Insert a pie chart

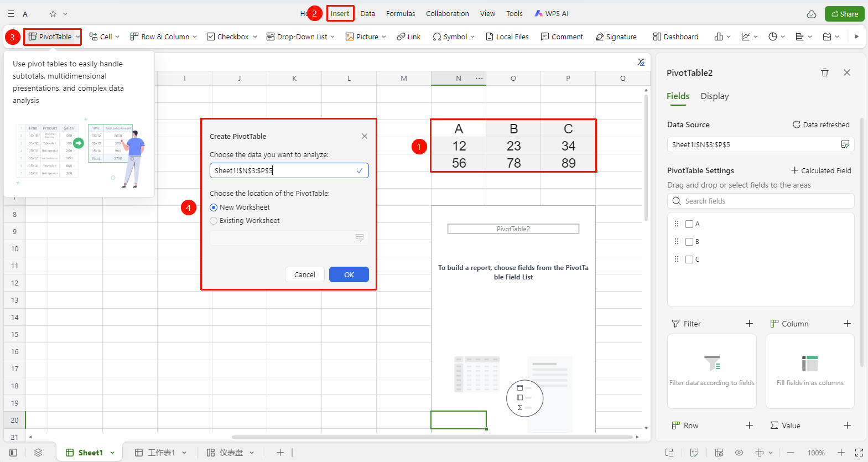pyautogui.click(x=773, y=37)
